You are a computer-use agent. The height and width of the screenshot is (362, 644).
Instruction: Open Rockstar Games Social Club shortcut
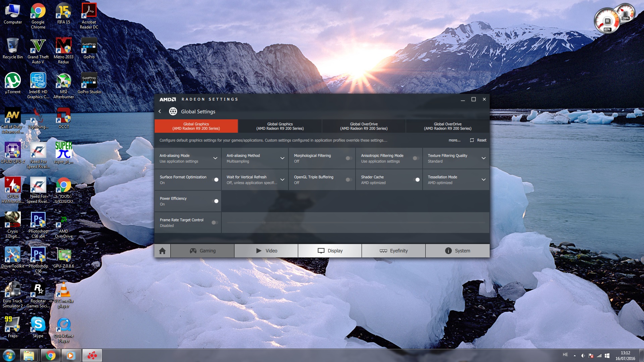[x=38, y=295]
